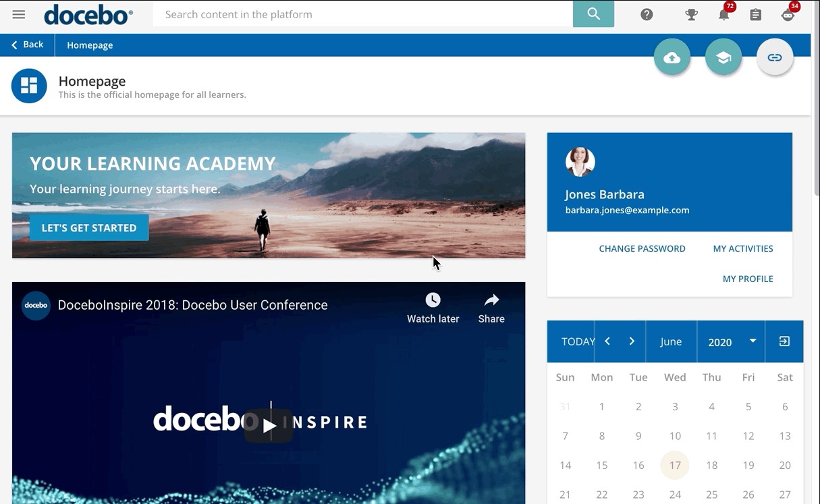Click the link chain round button
Screen dimensions: 820x504
775,57
